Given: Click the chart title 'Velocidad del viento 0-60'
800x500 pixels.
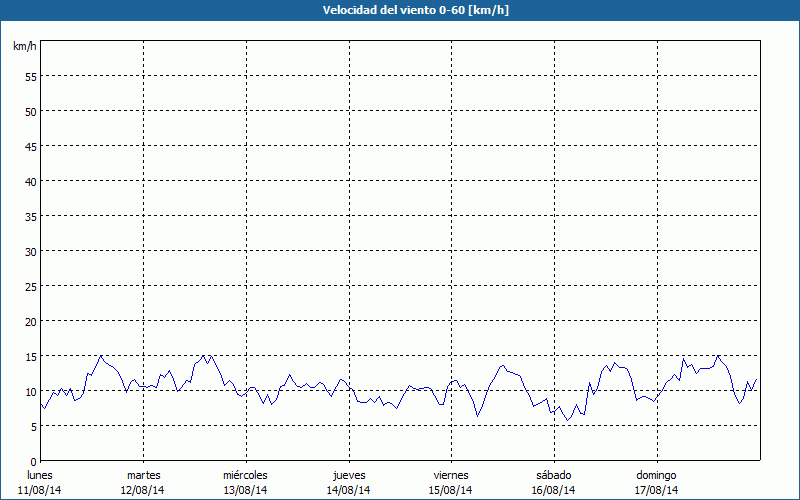Looking at the screenshot, I should 399,11.
